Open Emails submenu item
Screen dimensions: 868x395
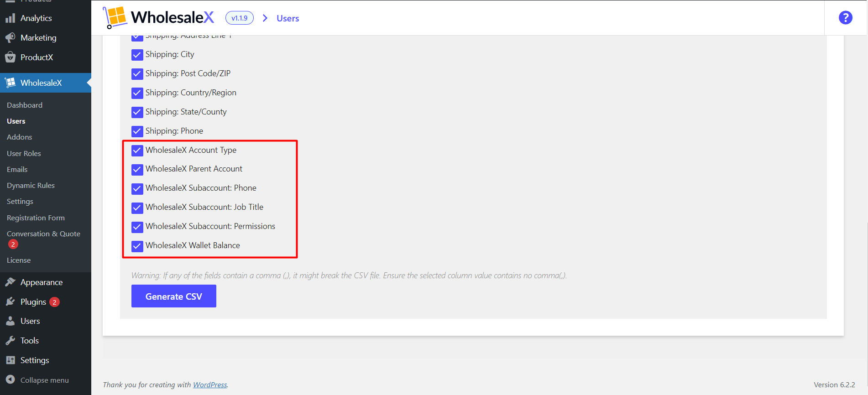point(17,169)
